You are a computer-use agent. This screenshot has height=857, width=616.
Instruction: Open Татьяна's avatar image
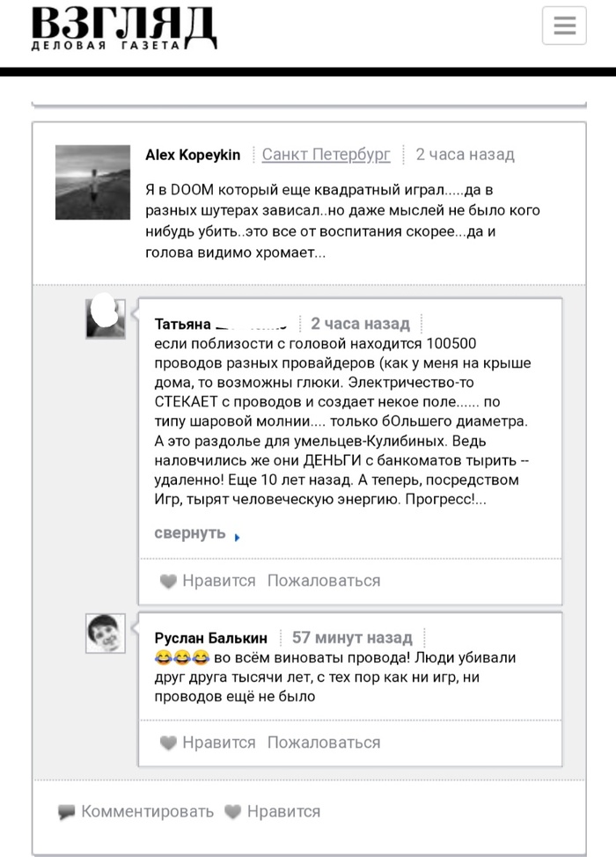click(x=105, y=318)
